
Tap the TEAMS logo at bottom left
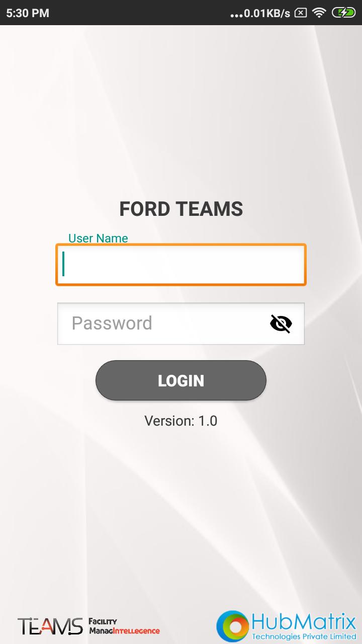click(50, 626)
